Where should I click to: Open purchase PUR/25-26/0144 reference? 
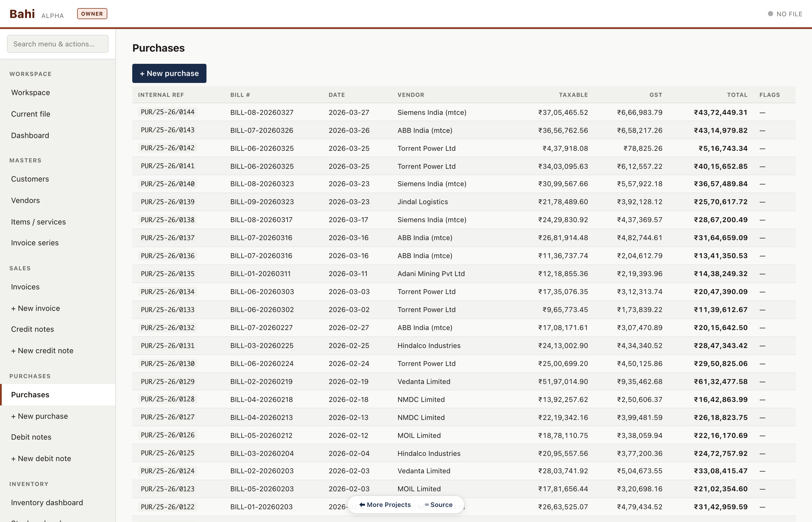pos(167,112)
